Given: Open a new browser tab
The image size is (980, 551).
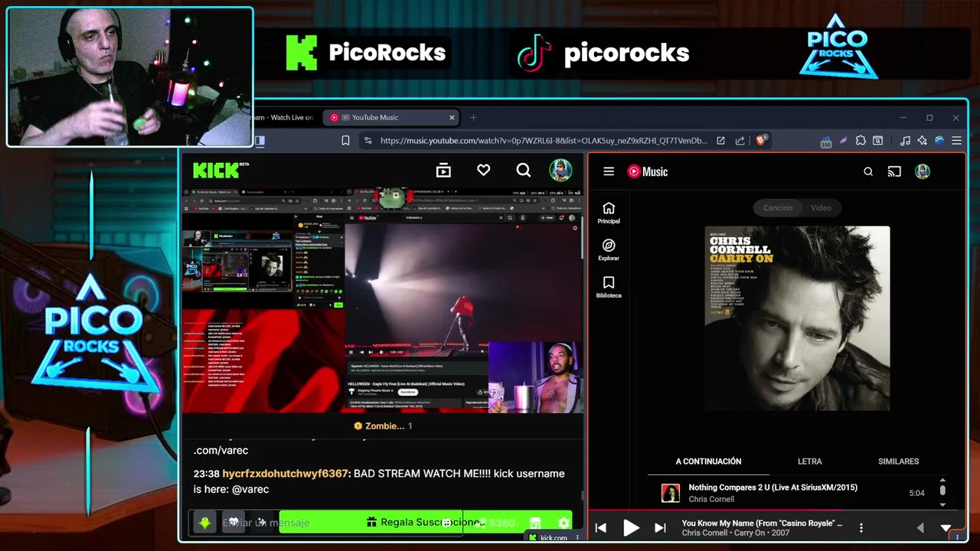Looking at the screenshot, I should click(x=473, y=117).
